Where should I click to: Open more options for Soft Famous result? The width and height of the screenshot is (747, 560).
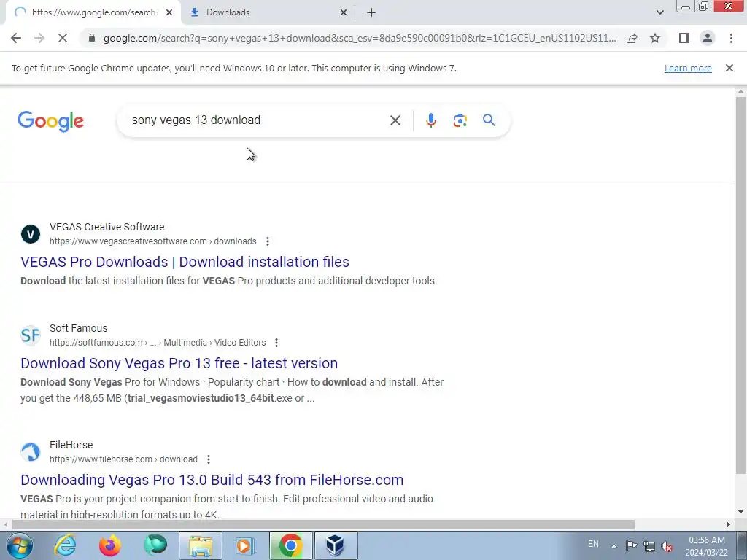click(x=276, y=343)
